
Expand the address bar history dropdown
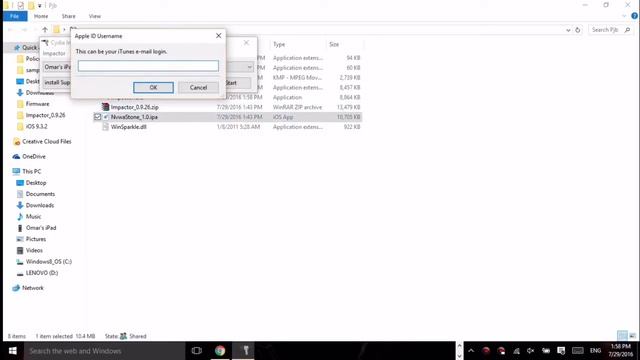coord(568,30)
